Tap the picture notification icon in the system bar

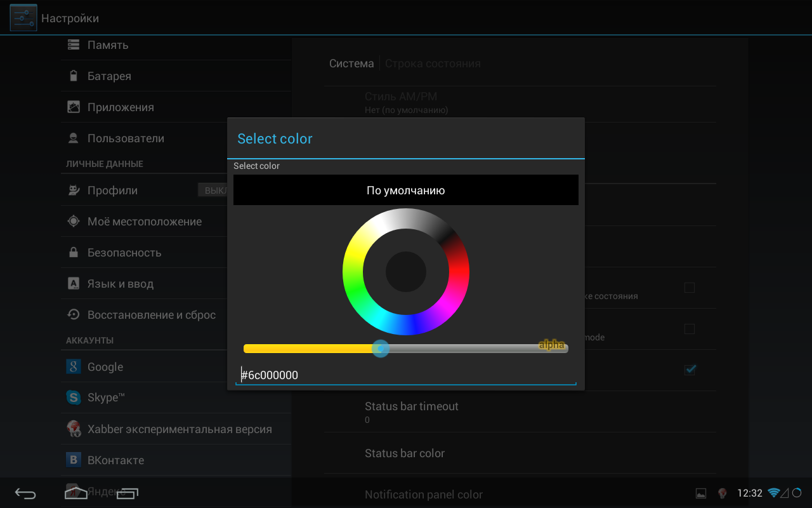[x=701, y=493]
